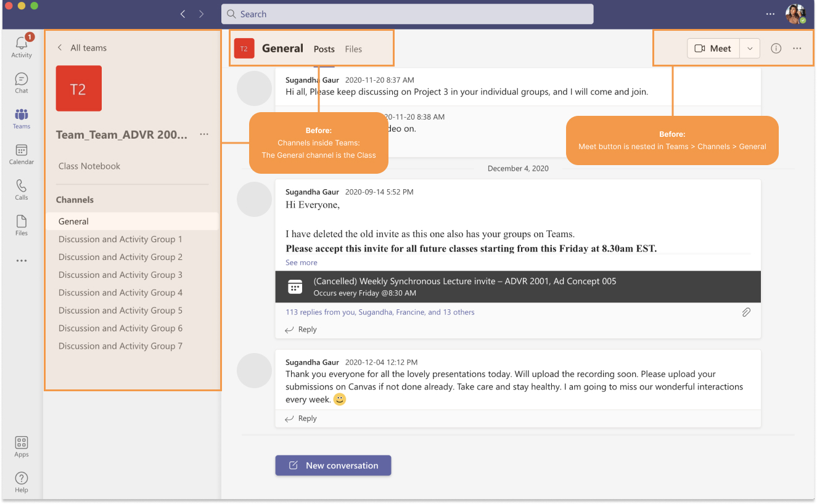Go back to All teams
Viewport: 817px width, 504px height.
(x=82, y=47)
